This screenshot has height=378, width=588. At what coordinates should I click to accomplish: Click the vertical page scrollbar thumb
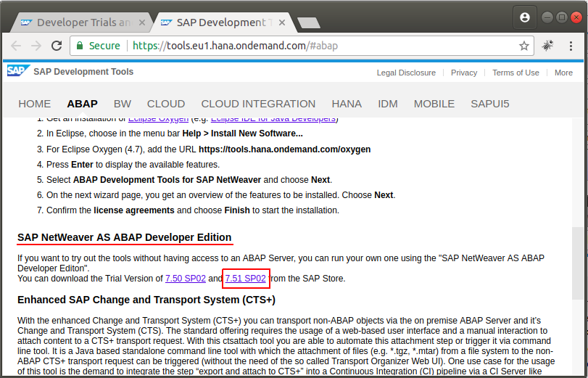[578, 263]
